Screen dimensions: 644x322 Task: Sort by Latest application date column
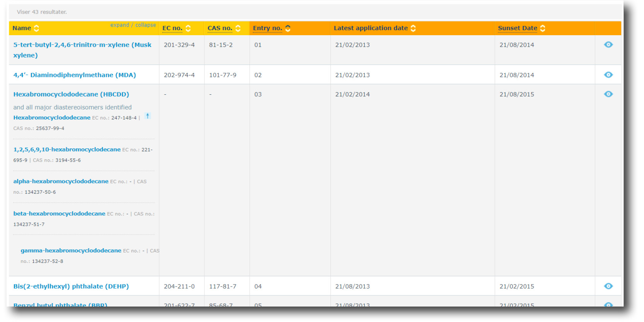tap(413, 28)
